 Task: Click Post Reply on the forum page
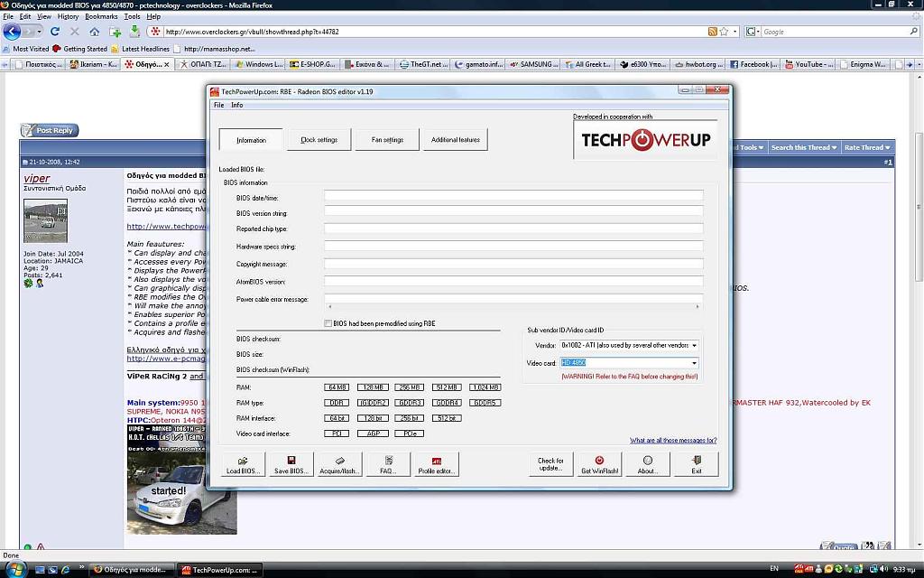click(x=50, y=130)
